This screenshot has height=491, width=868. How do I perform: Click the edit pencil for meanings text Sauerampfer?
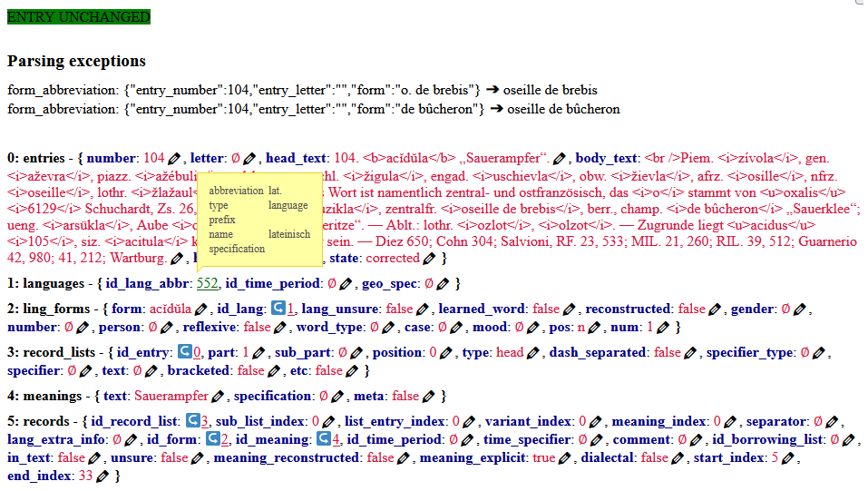(x=218, y=397)
